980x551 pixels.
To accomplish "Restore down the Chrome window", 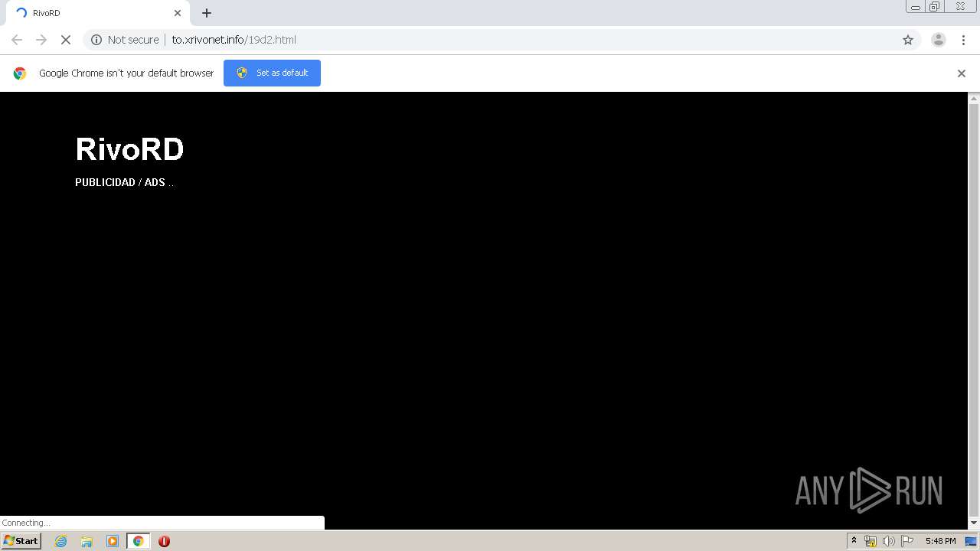I will click(935, 7).
